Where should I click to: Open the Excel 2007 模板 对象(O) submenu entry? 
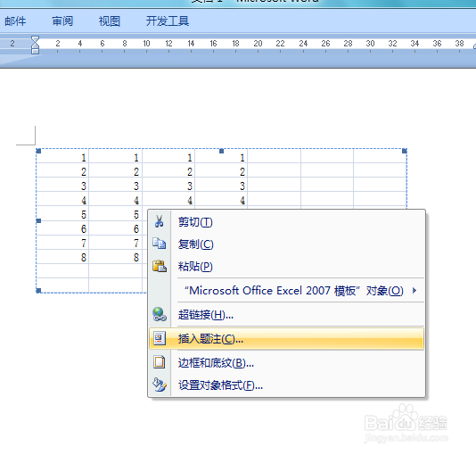tap(286, 291)
